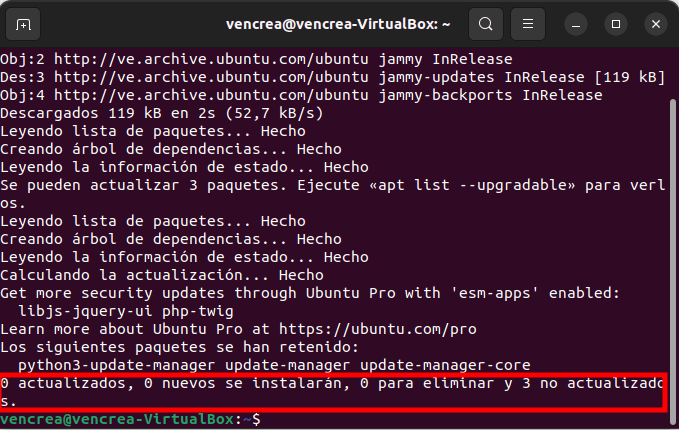
Task: Click 'Se pueden actualizar 3 paquetes' text
Action: coord(143,185)
